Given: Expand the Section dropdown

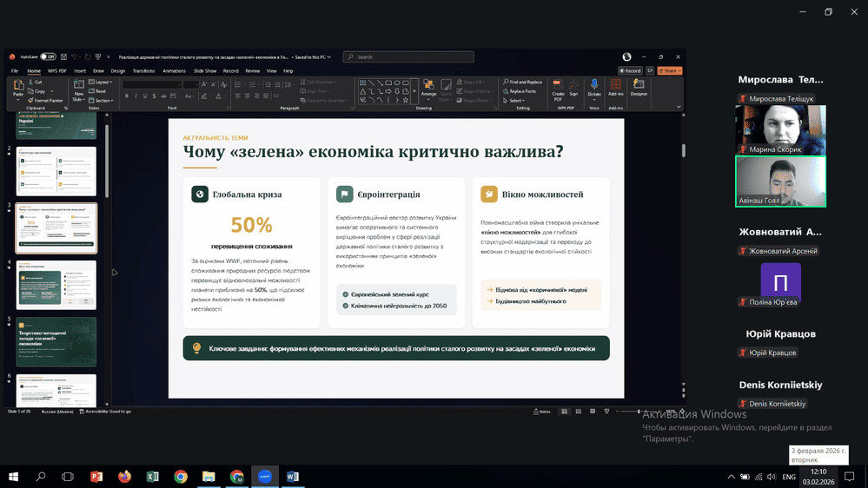Looking at the screenshot, I should (103, 100).
